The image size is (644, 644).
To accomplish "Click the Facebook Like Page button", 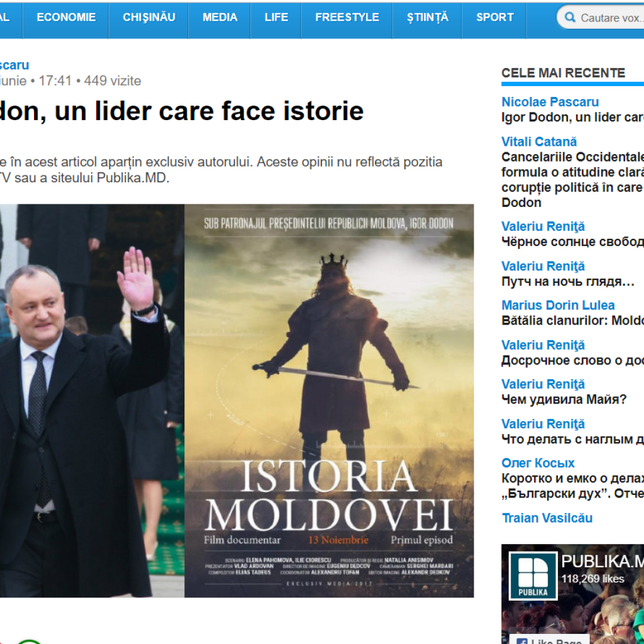I will 550,640.
